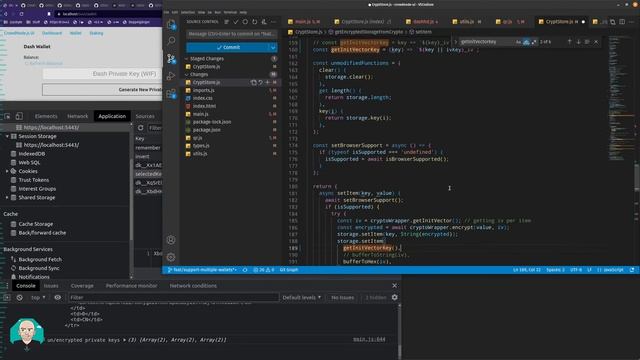Toggle Use Regular Expression in find widget
Viewport: 640px width, 360px height.
(x=534, y=42)
